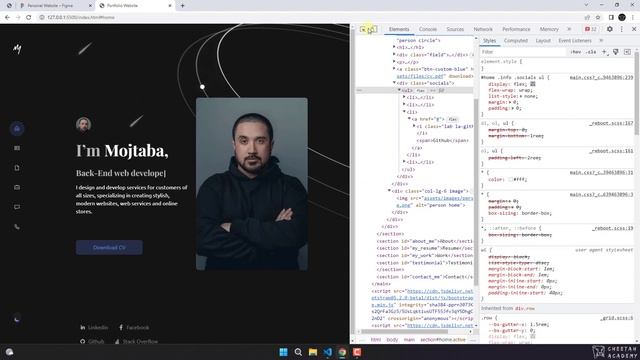Open Visual Studio Code from taskbar
This screenshot has height=360, width=640.
pyautogui.click(x=328, y=352)
